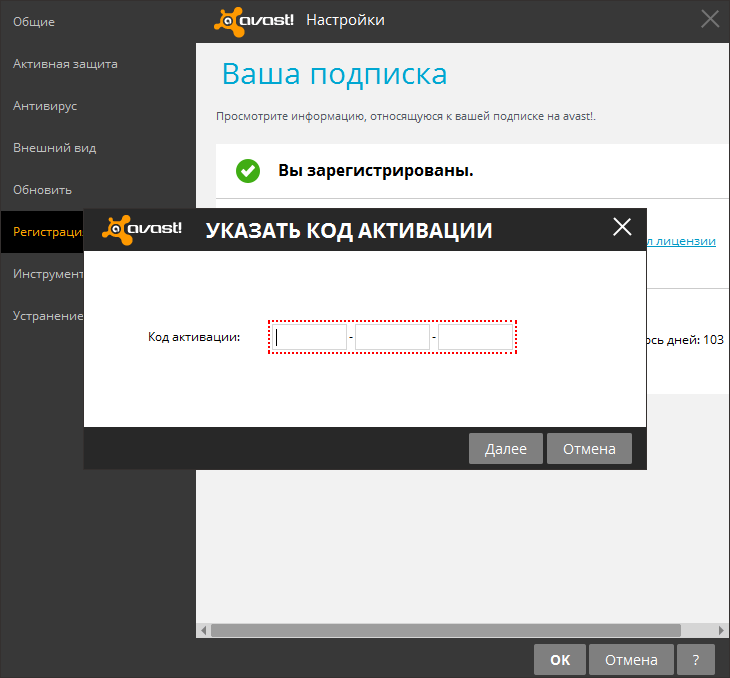
Task: Open the лицензии link behind the dialog
Action: click(681, 241)
